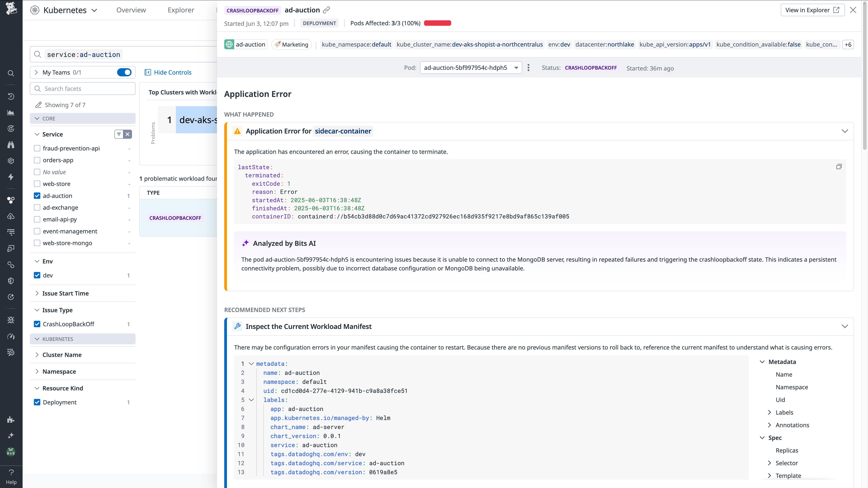
Task: Toggle the My Teams filter switch
Action: [124, 72]
